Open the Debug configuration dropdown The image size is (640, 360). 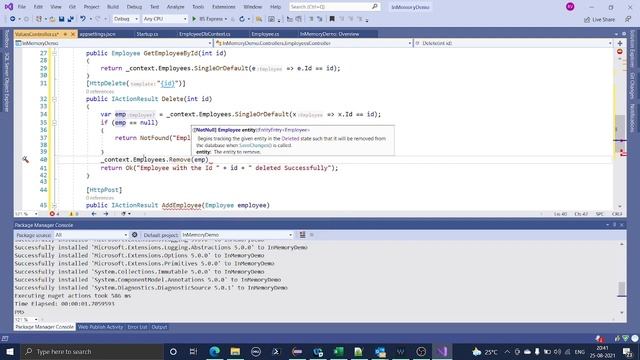[x=125, y=19]
